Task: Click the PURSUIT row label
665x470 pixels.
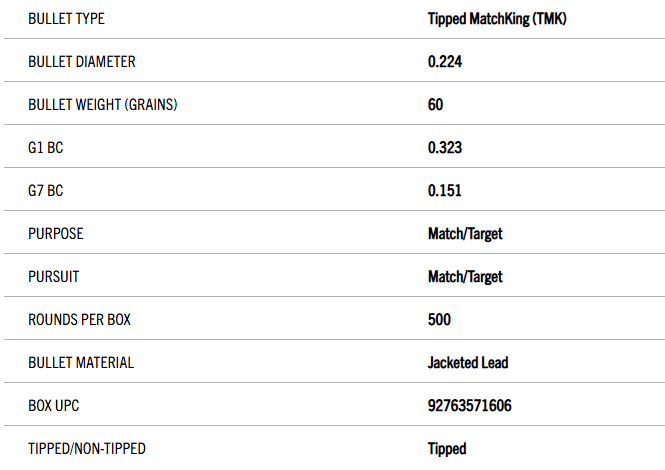Action: coord(55,277)
